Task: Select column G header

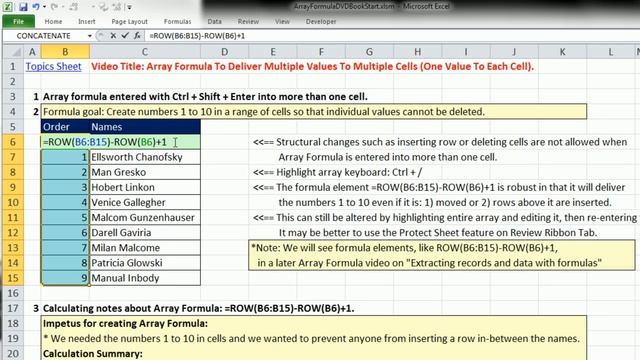Action: (x=369, y=52)
